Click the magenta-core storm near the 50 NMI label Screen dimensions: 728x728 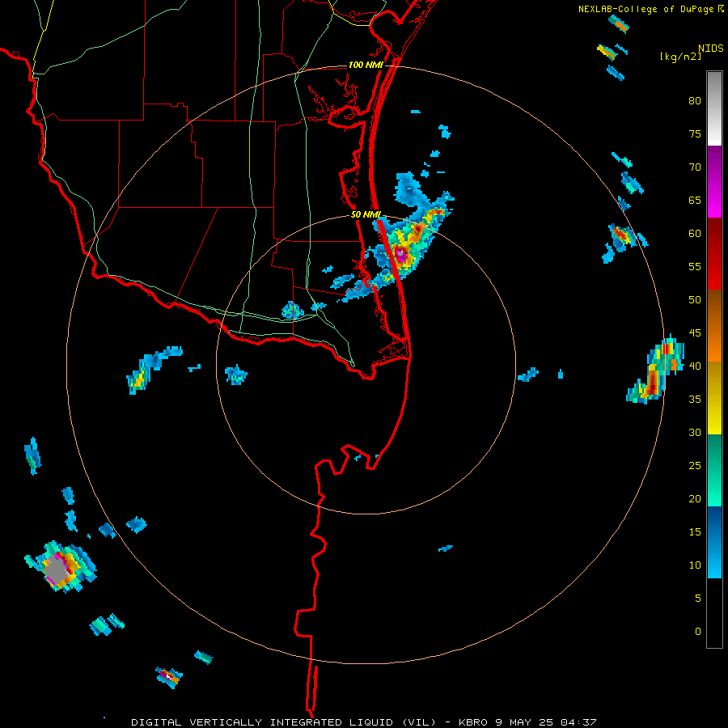click(400, 254)
